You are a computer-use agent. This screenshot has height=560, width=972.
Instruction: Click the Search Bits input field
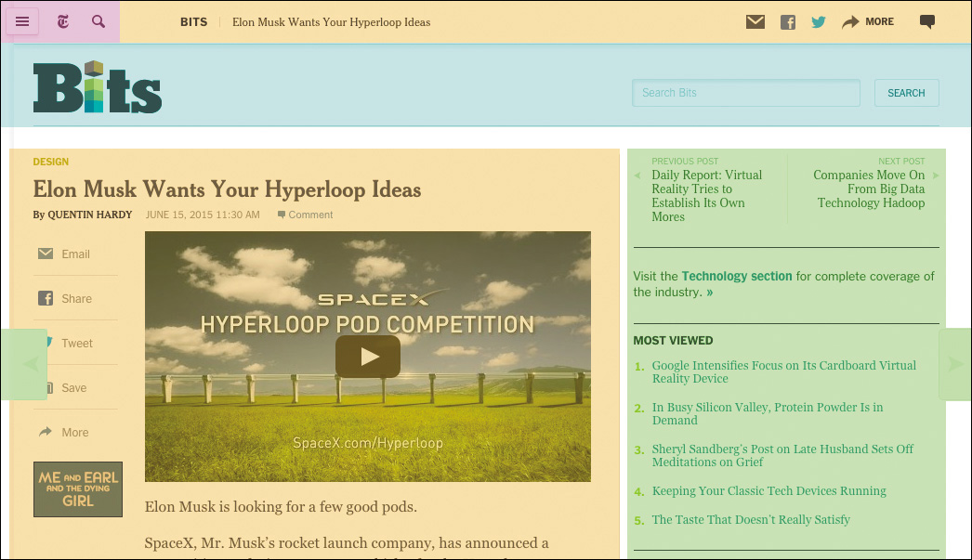pyautogui.click(x=746, y=93)
